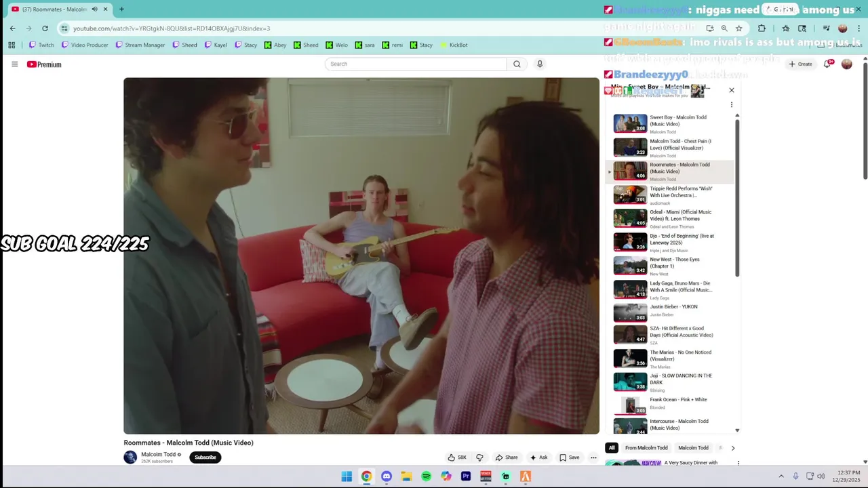
Task: Play Djo - End of Beginning live
Action: click(668, 243)
